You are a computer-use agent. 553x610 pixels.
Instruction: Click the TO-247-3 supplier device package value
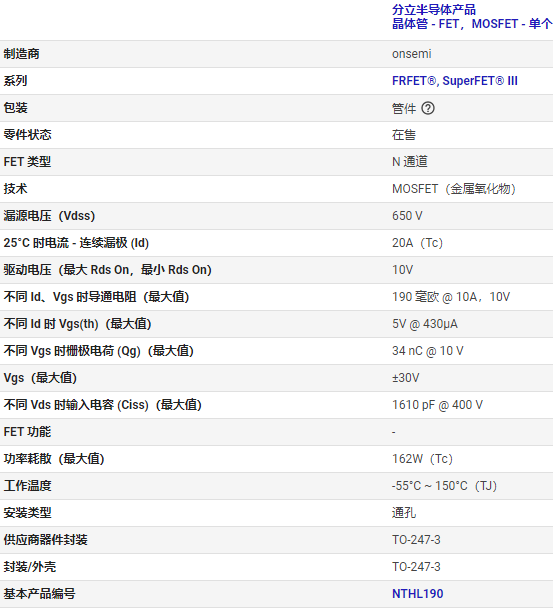(416, 540)
